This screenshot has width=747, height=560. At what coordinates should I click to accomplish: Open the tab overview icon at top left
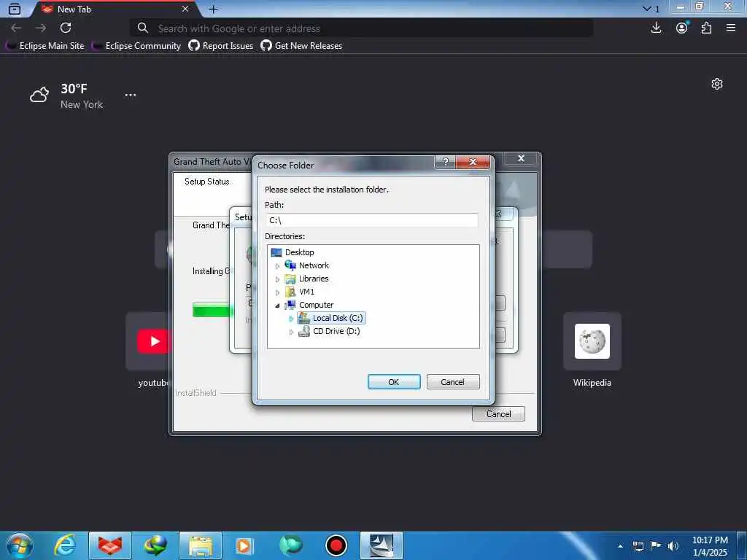click(15, 9)
